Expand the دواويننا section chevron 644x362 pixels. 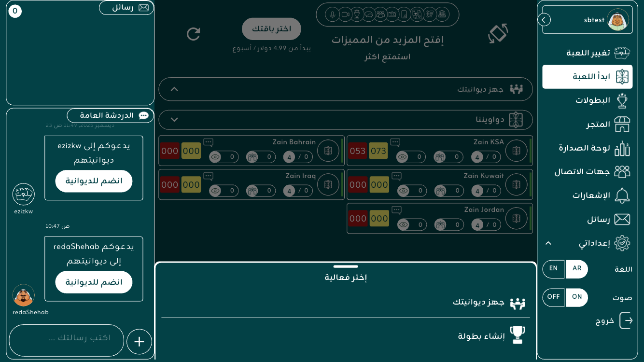175,120
